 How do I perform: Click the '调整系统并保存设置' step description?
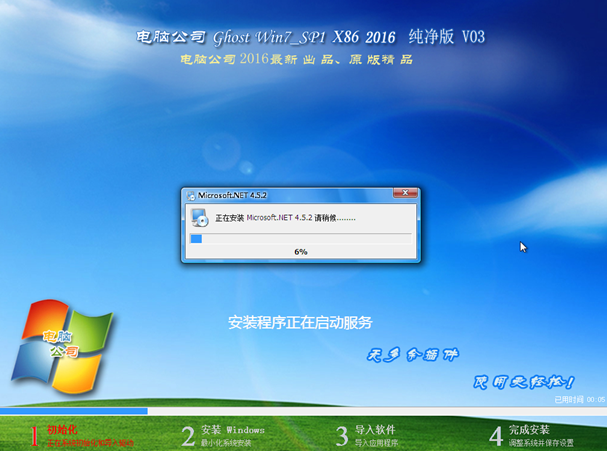click(541, 442)
